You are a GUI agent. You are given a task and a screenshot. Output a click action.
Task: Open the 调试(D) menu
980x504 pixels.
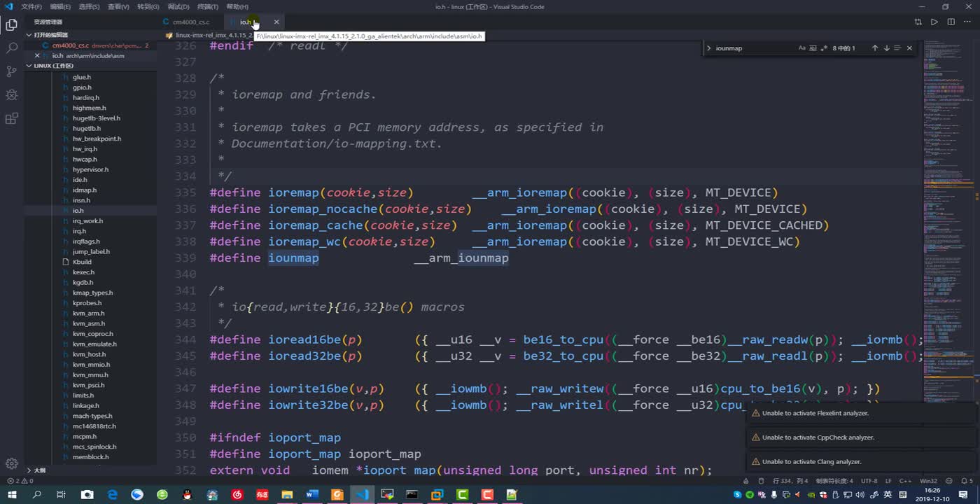178,6
